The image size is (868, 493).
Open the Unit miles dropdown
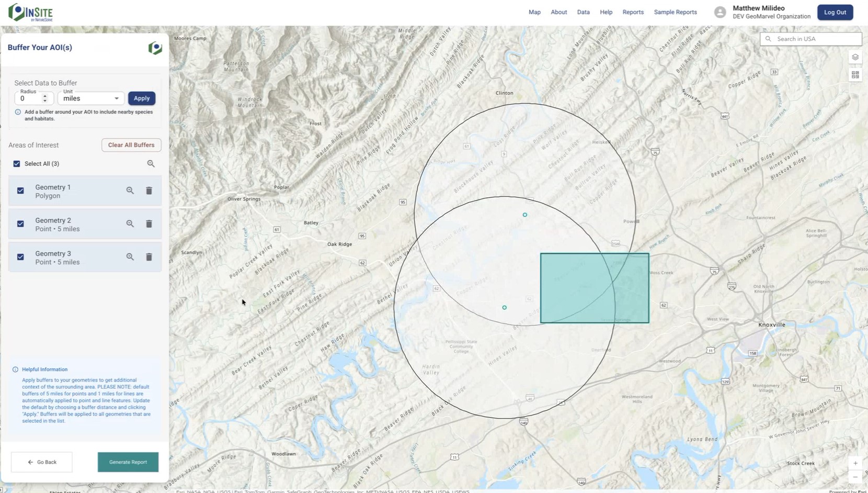(91, 98)
